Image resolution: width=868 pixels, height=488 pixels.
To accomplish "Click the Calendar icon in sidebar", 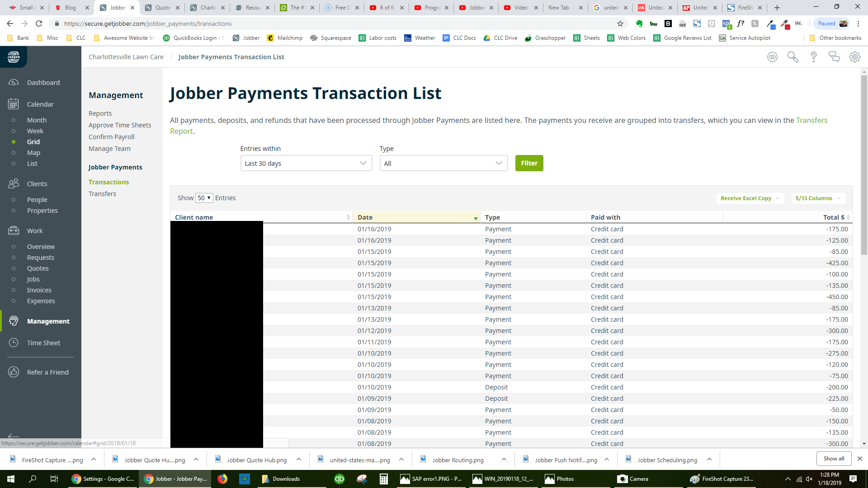I will (14, 104).
